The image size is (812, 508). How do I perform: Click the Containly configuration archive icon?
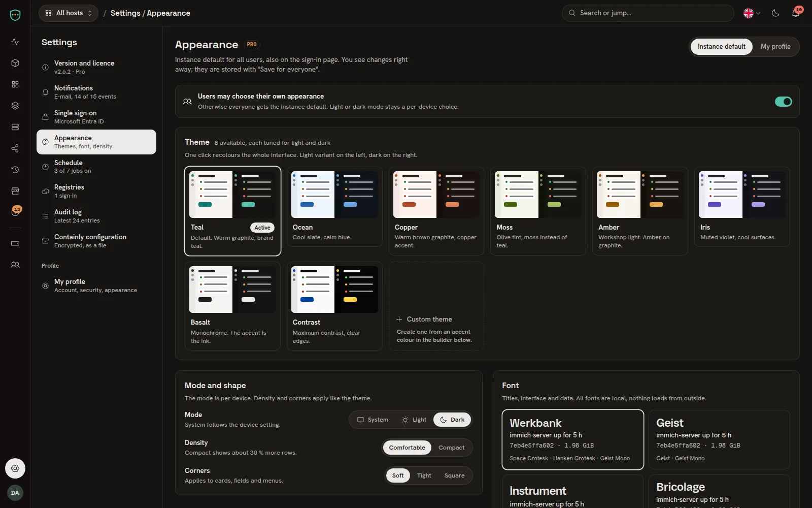[x=45, y=241]
